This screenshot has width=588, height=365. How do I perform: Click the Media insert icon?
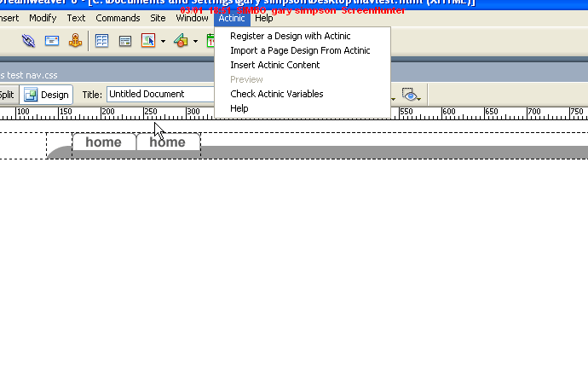point(181,41)
